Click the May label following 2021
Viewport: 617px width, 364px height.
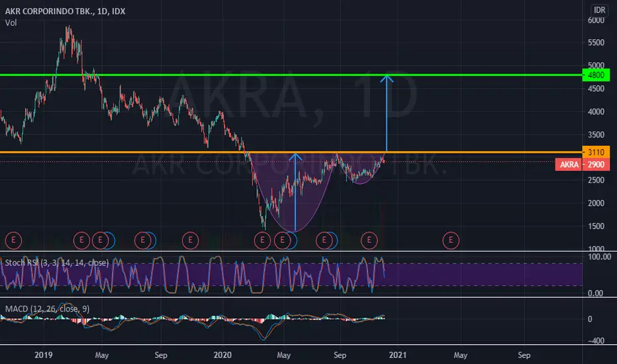[460, 355]
